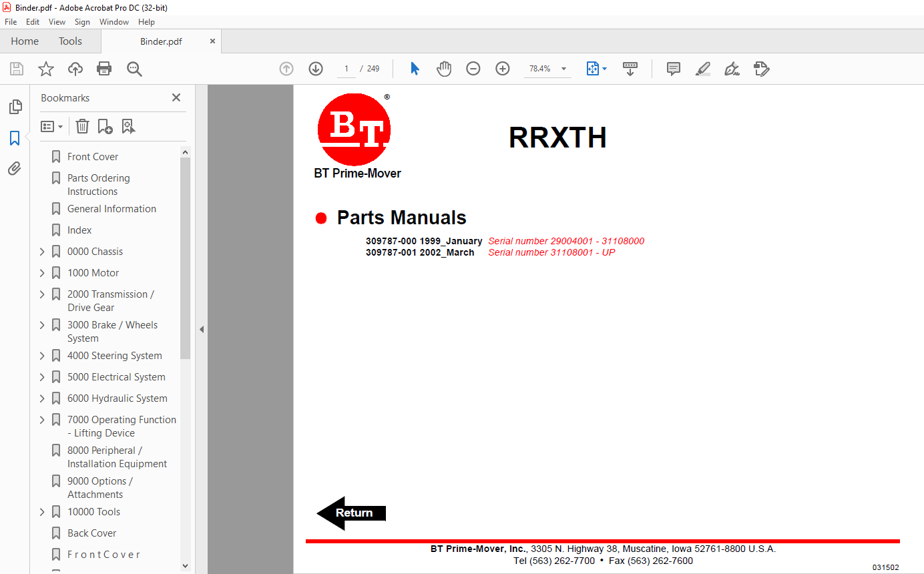
Task: Zoom in with the plus icon
Action: 503,69
